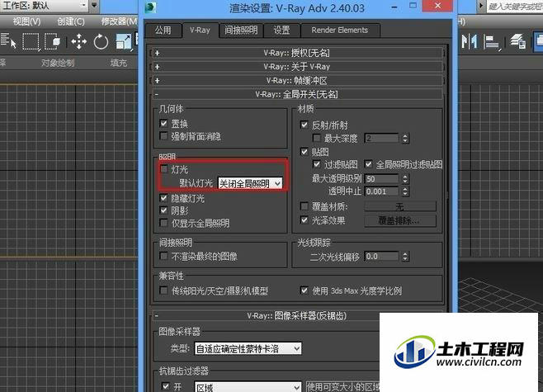Switch to the 公用 tab
Image resolution: width=543 pixels, height=392 pixels.
(163, 31)
